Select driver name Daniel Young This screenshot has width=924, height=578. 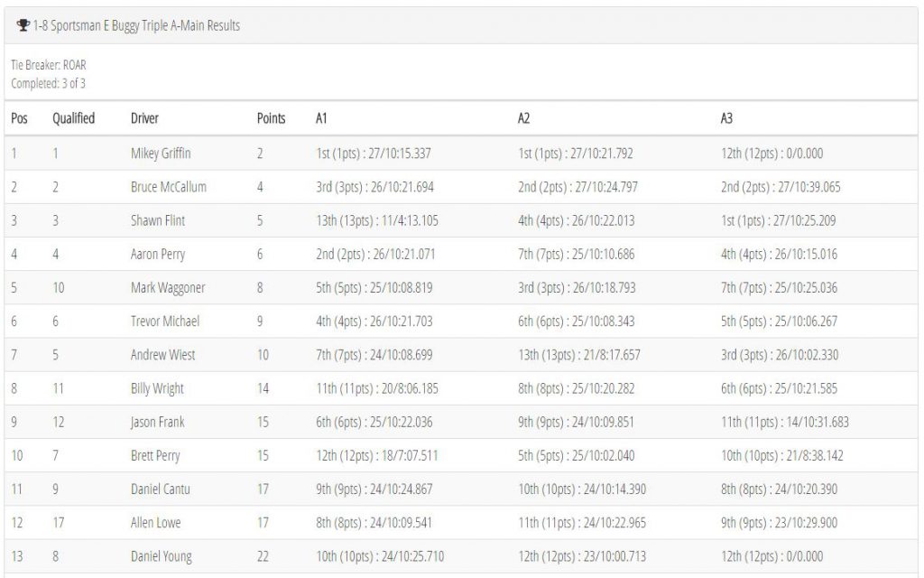click(x=162, y=556)
